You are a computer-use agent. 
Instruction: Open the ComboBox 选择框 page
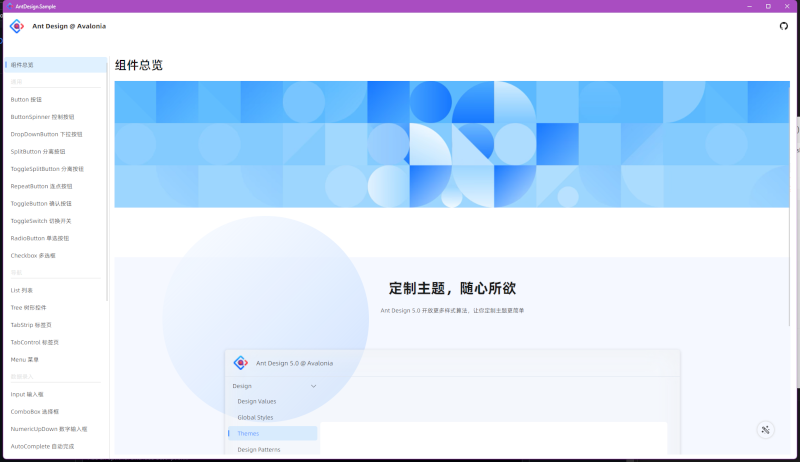[x=35, y=411]
